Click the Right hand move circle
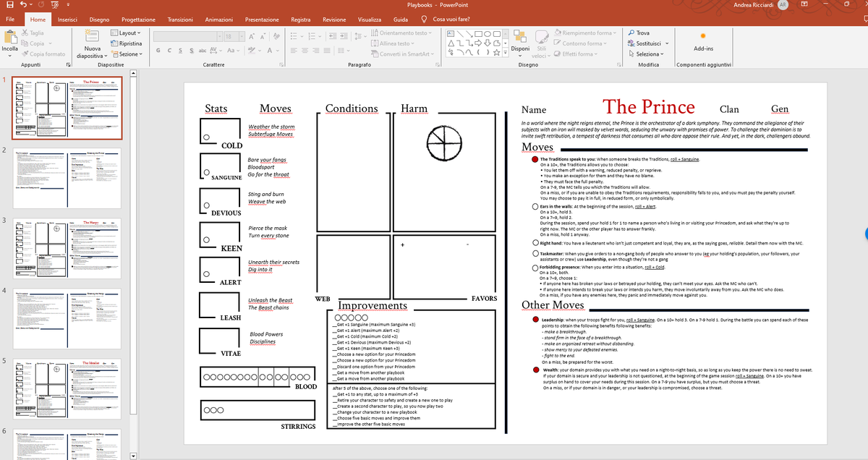 point(535,243)
